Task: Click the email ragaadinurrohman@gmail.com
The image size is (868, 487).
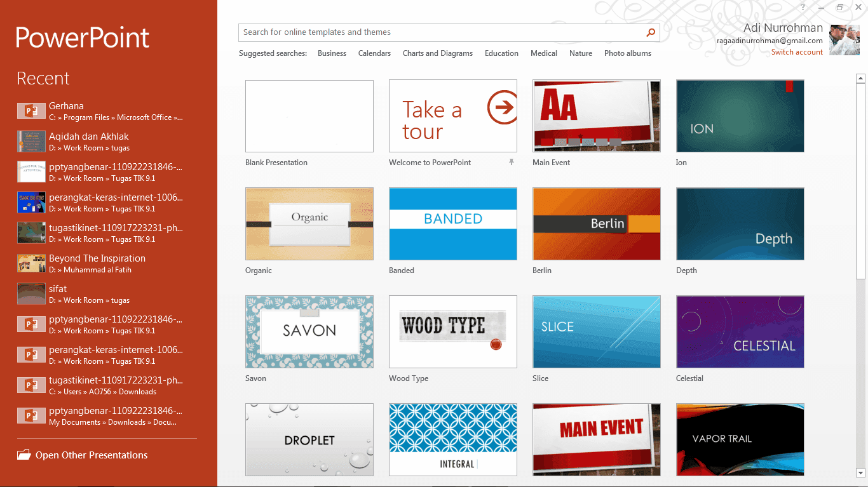Action: click(770, 41)
